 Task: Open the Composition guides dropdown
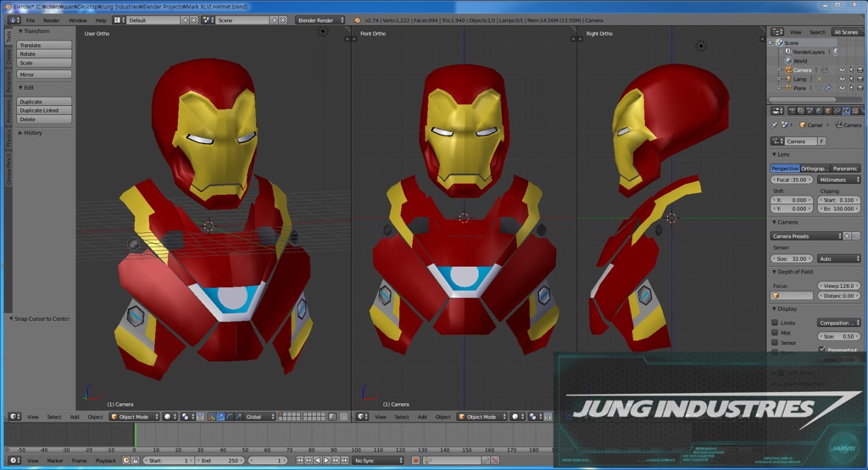[x=838, y=323]
